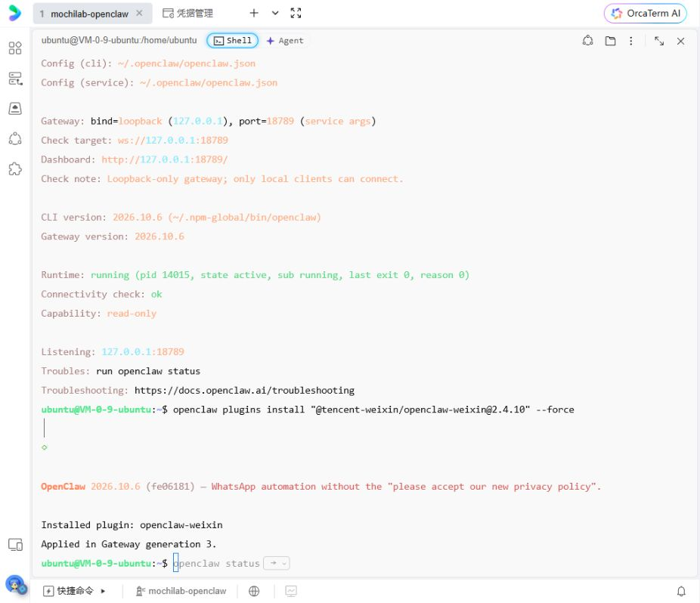Click the globe icon in the bottom bar
Viewport: 700px width, 603px height.
[254, 591]
